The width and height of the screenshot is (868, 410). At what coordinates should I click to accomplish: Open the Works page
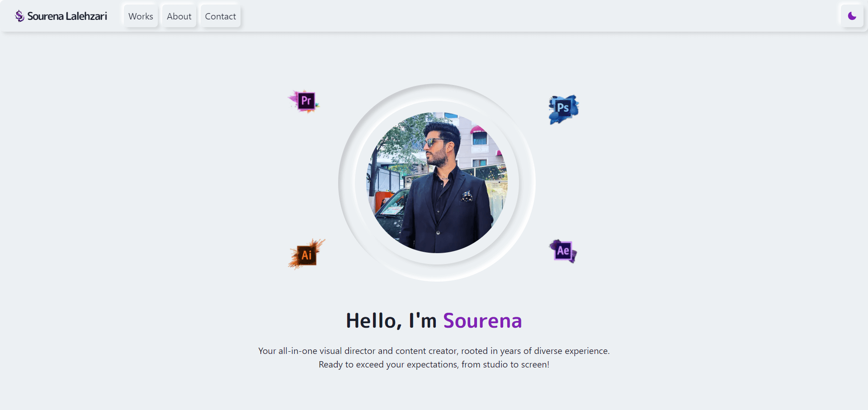coord(141,16)
